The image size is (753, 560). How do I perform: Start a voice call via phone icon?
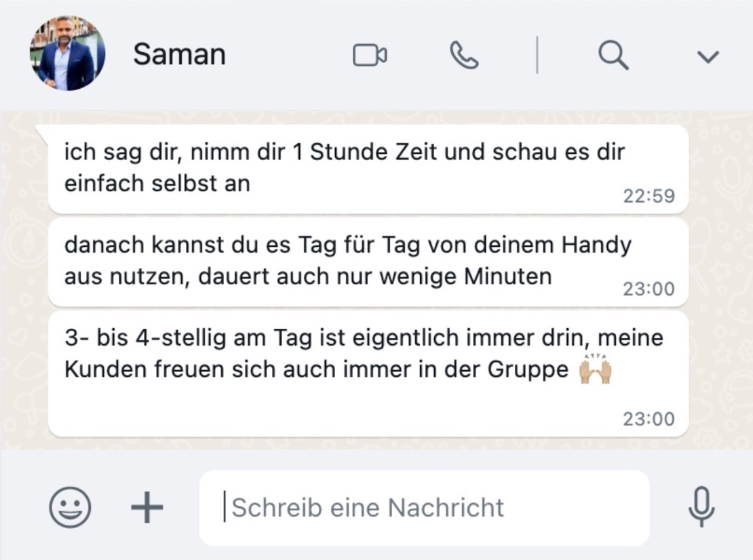click(464, 55)
